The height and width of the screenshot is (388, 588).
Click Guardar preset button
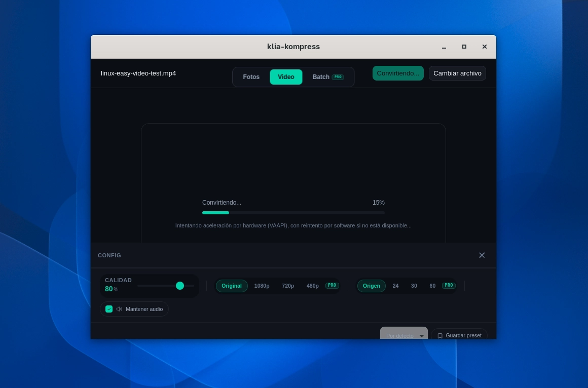pos(459,334)
